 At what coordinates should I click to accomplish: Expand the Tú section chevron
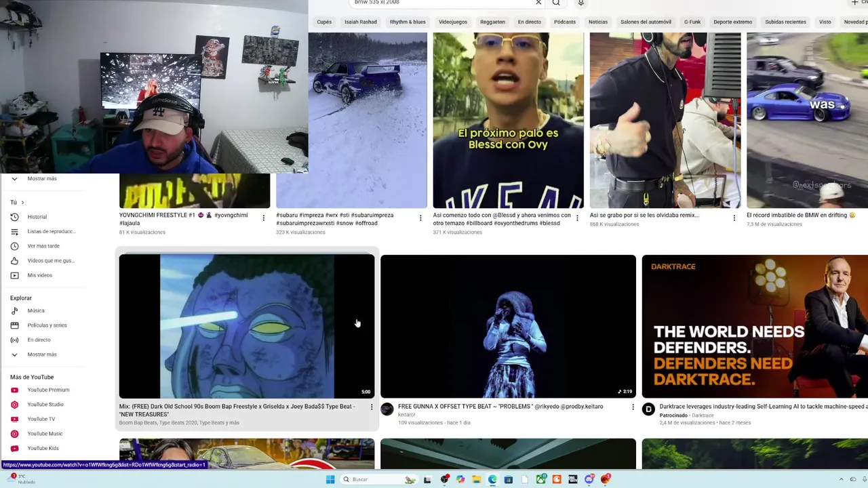pyautogui.click(x=22, y=203)
